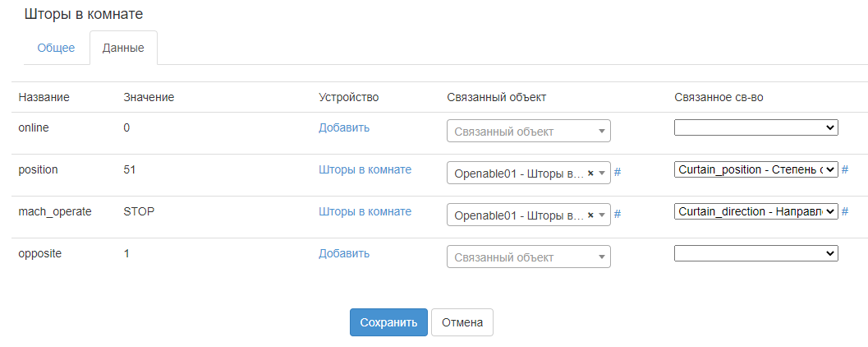This screenshot has width=868, height=347.
Task: Select the Данные tab
Action: [123, 48]
